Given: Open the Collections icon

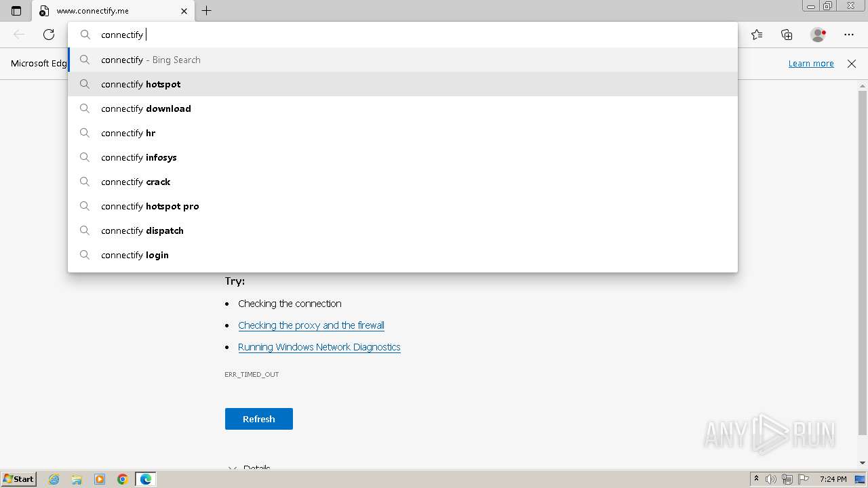Looking at the screenshot, I should click(787, 35).
